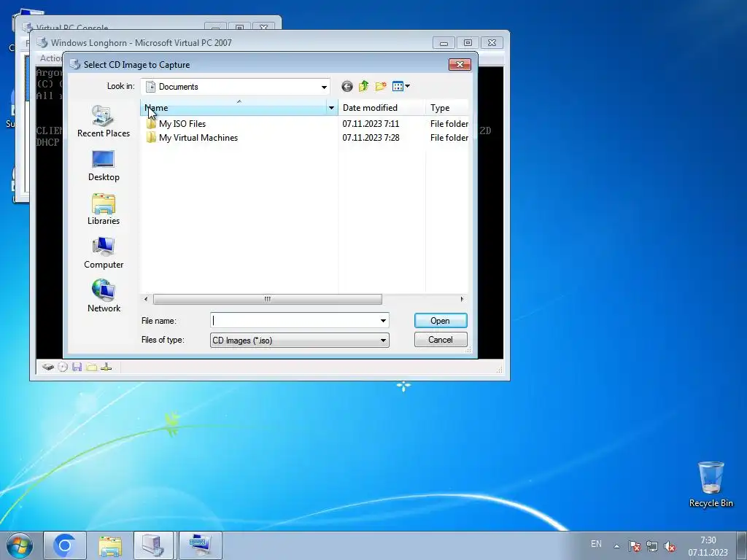Minimize the Windows Longhorn Virtual PC window

[x=444, y=43]
